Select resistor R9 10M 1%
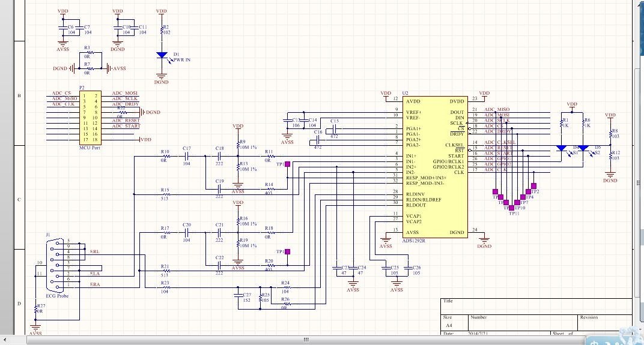This screenshot has height=345, width=644. click(238, 145)
